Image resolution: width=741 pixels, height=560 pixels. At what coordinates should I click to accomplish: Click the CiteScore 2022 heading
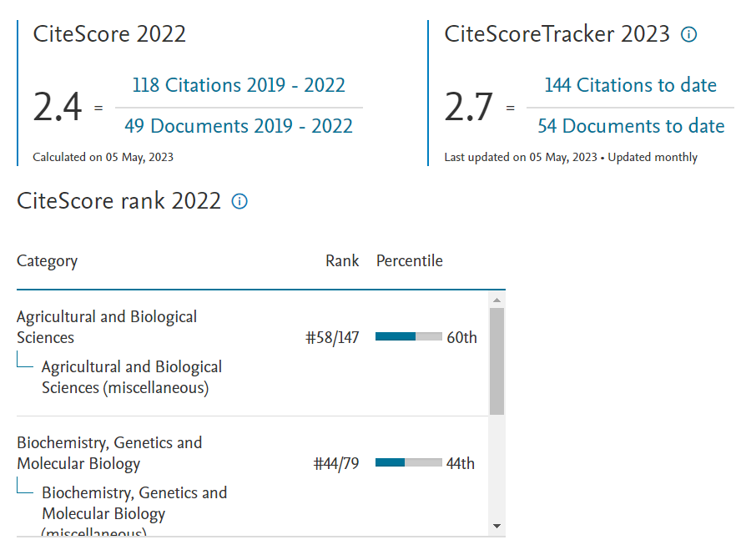109,34
